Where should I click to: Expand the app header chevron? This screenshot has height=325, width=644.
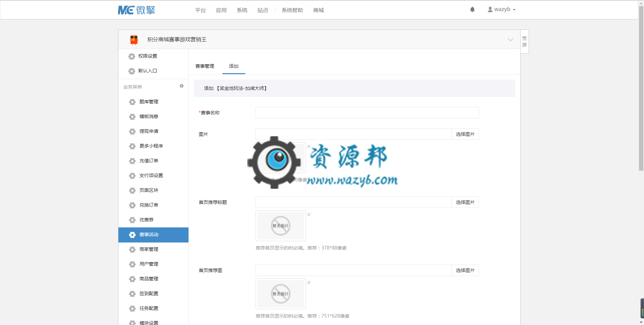(x=511, y=40)
